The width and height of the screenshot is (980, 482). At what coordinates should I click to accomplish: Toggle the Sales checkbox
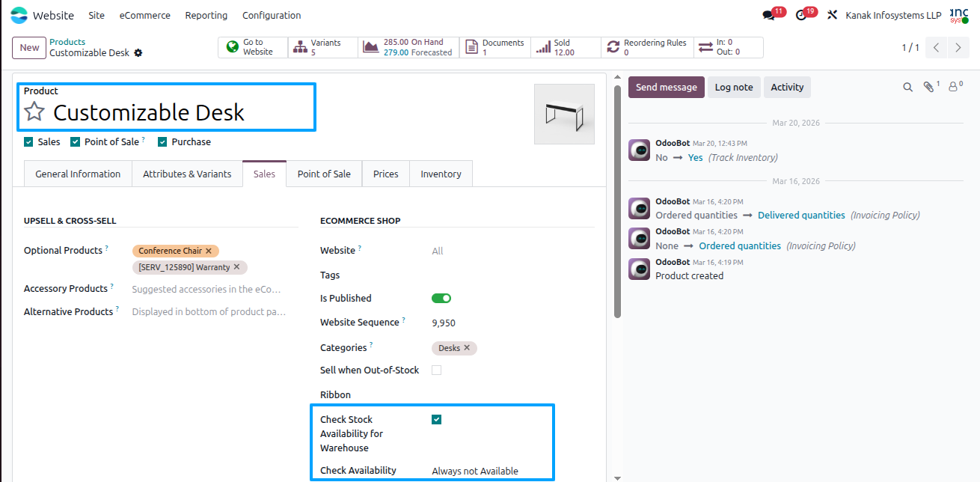tap(28, 142)
